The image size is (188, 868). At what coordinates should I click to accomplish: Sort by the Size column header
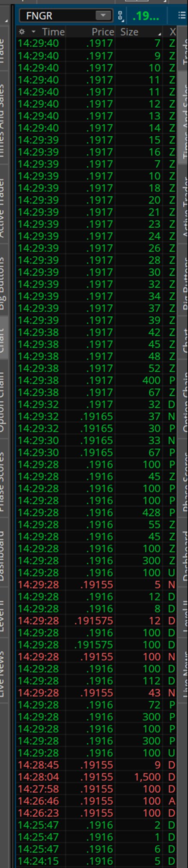pyautogui.click(x=129, y=32)
